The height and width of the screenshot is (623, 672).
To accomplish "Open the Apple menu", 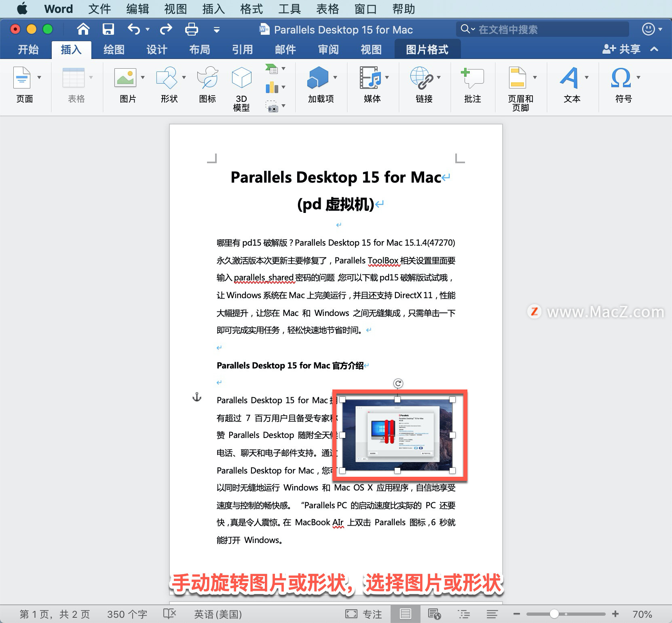I will click(22, 8).
